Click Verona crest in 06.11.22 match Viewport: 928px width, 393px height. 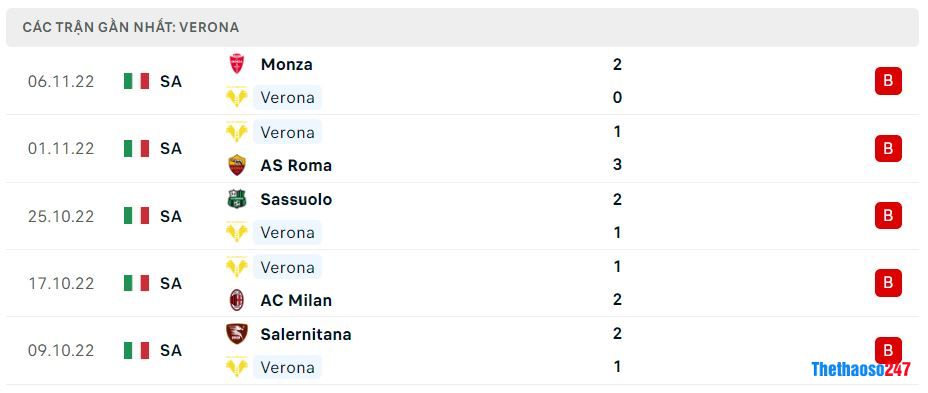[237, 97]
